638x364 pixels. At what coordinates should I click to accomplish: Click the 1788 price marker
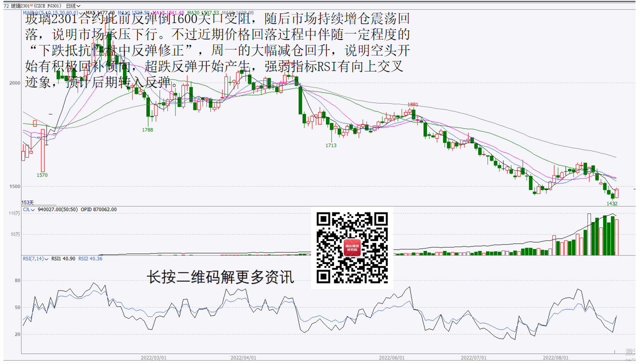click(x=147, y=130)
